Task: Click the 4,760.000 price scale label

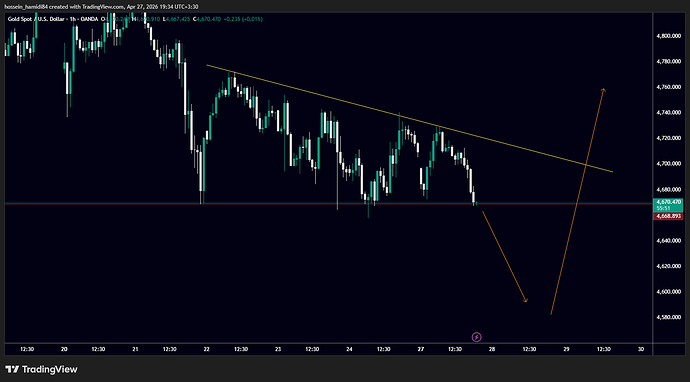Action: pyautogui.click(x=670, y=87)
